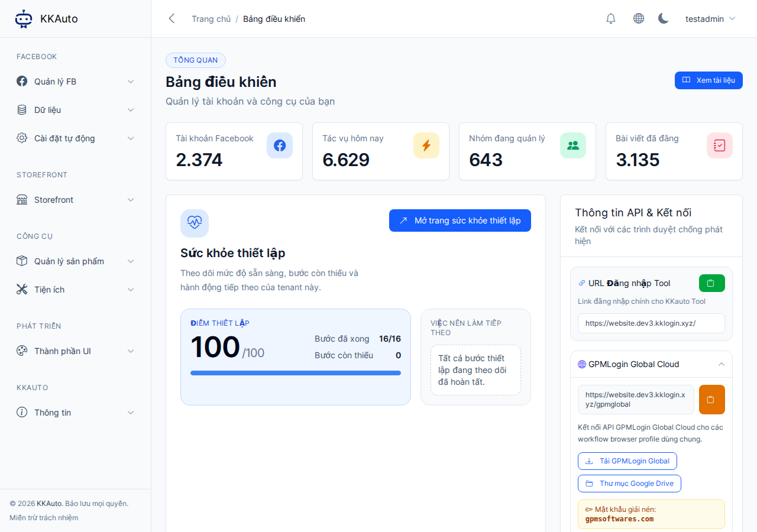Click the Facebook icon on Tài khoản Facebook card

(x=280, y=145)
